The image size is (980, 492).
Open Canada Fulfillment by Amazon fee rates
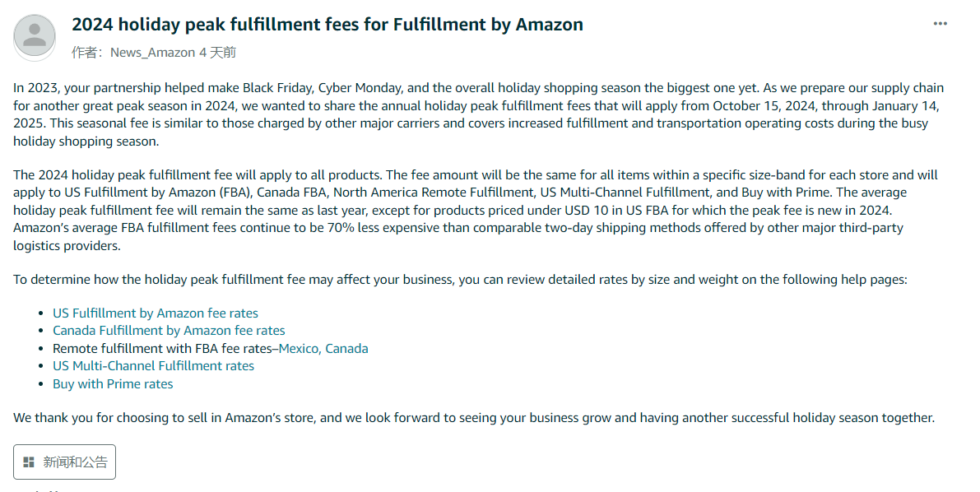click(169, 331)
